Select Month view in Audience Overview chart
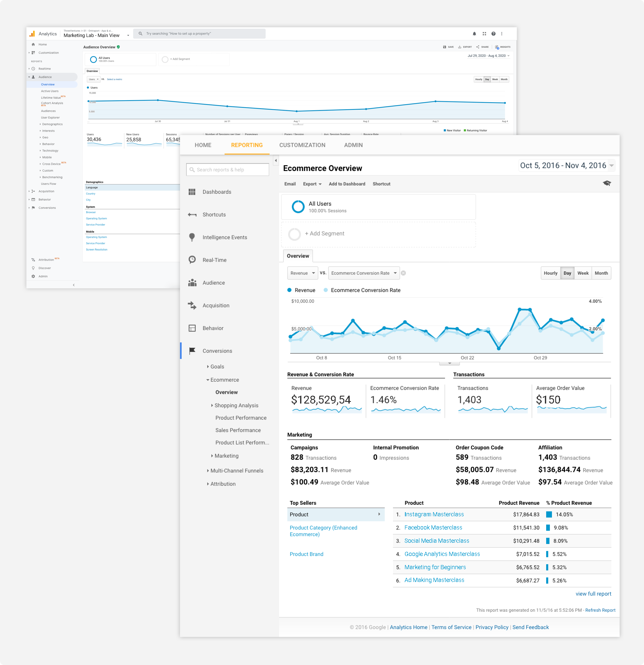The image size is (644, 665). [504, 79]
